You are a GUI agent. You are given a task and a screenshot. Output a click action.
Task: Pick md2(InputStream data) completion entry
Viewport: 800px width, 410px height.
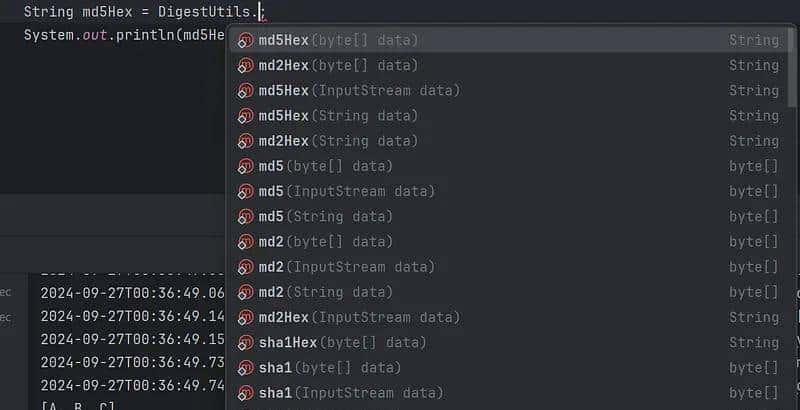(x=346, y=267)
